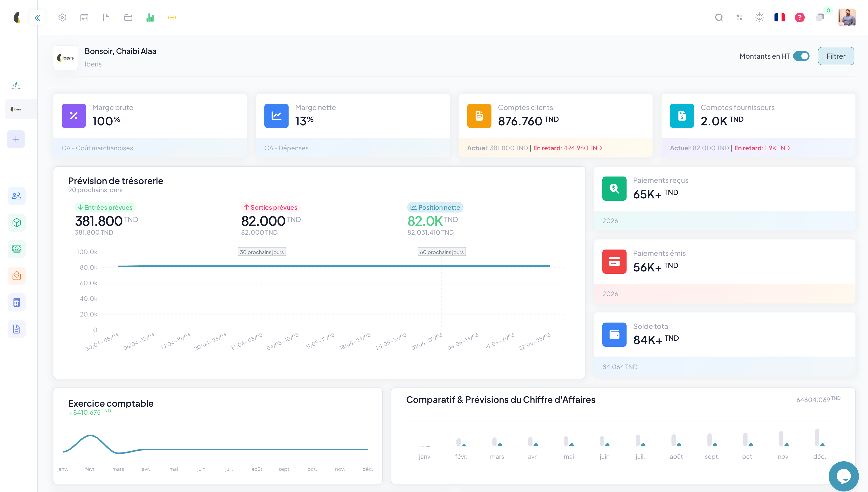
Task: Collapse the sidebar with double-chevron icon
Action: tap(37, 18)
